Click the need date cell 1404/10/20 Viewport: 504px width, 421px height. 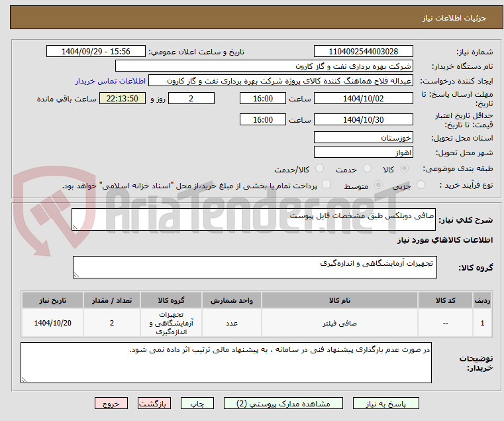tap(53, 323)
